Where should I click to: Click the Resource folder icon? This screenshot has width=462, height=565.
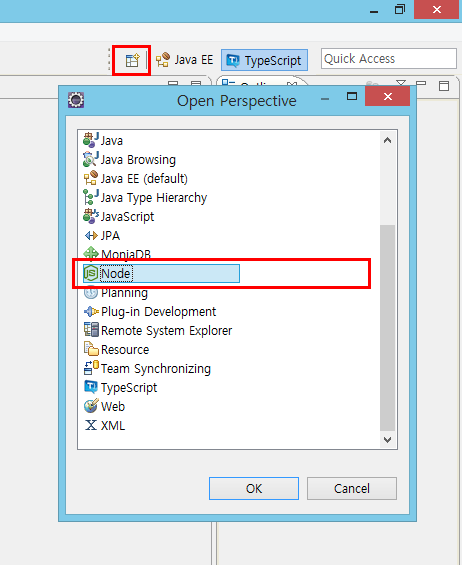[91, 349]
